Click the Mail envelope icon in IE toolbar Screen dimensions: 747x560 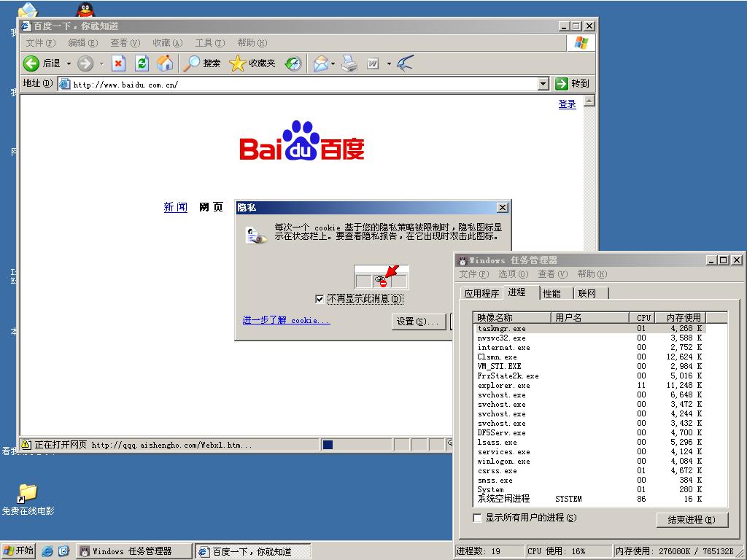(x=321, y=63)
